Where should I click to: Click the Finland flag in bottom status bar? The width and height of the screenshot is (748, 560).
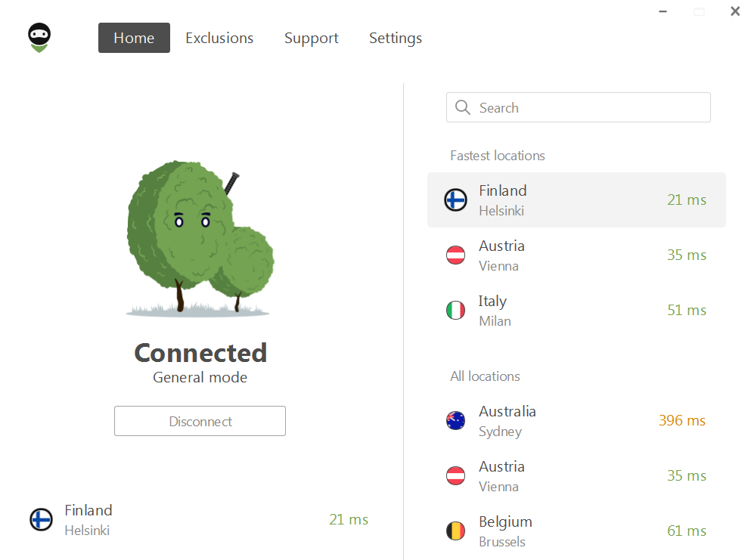pyautogui.click(x=42, y=519)
